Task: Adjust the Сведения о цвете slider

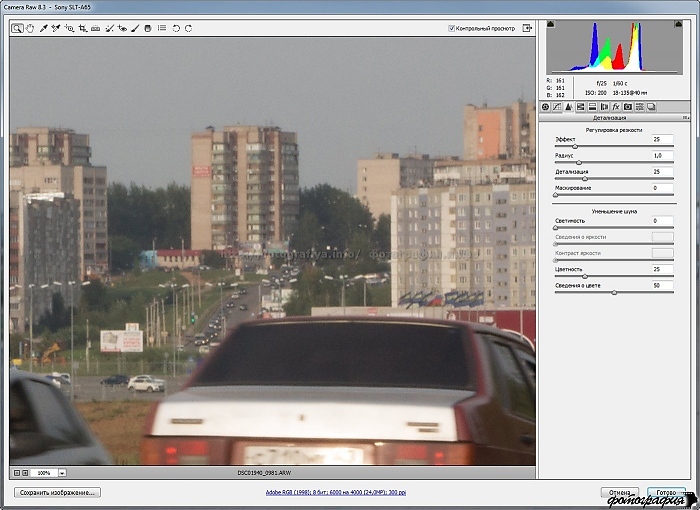Action: [614, 293]
